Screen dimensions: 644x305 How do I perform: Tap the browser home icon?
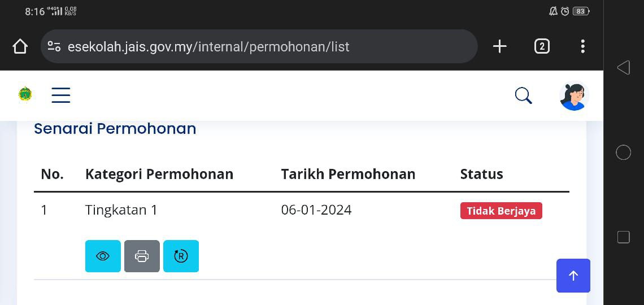(x=20, y=46)
